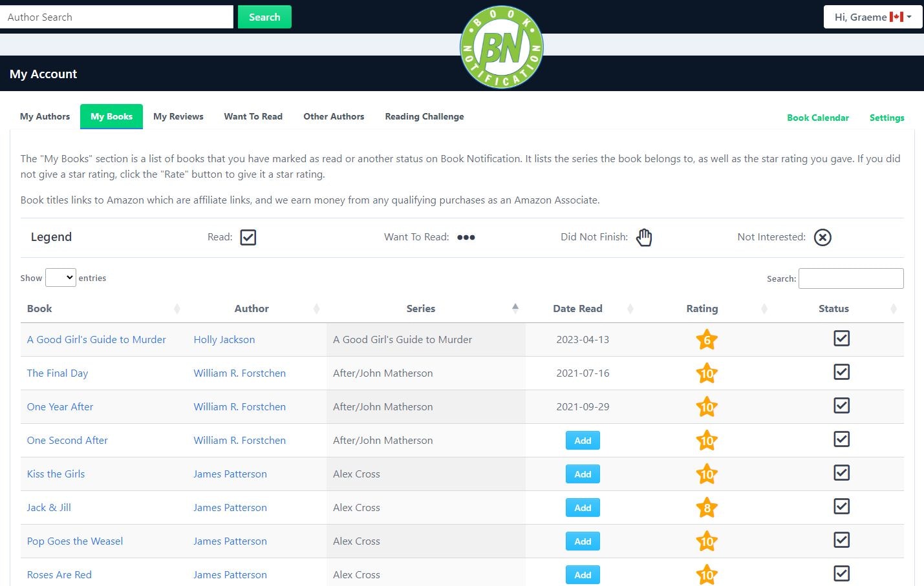Toggle read status for Roses Are Red
Screen dimensions: 924x586
point(841,574)
